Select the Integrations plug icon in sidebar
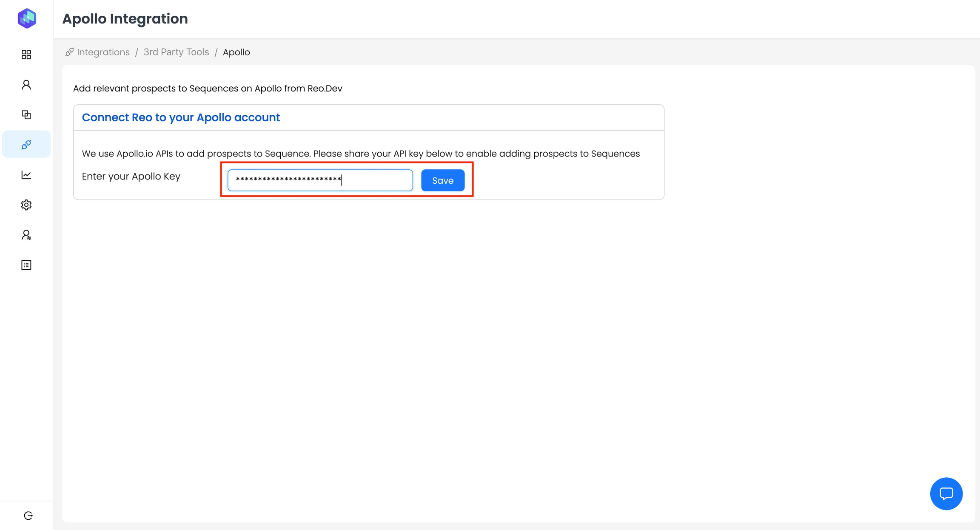 coord(26,145)
